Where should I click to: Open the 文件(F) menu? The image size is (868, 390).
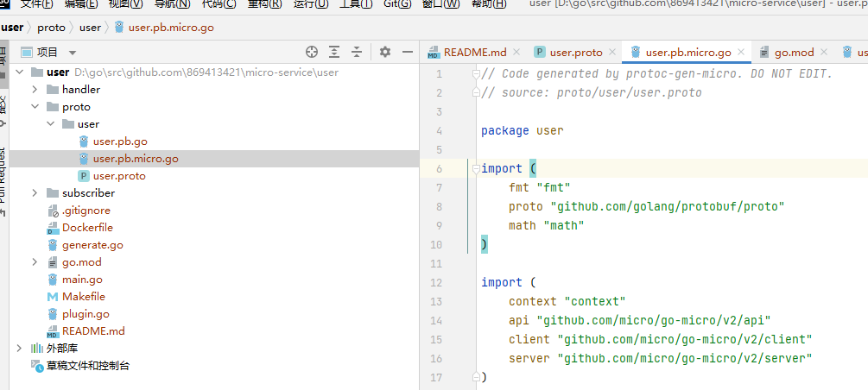click(x=36, y=4)
